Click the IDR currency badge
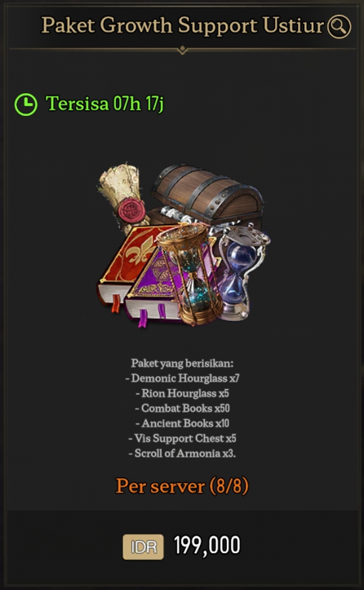 point(143,547)
